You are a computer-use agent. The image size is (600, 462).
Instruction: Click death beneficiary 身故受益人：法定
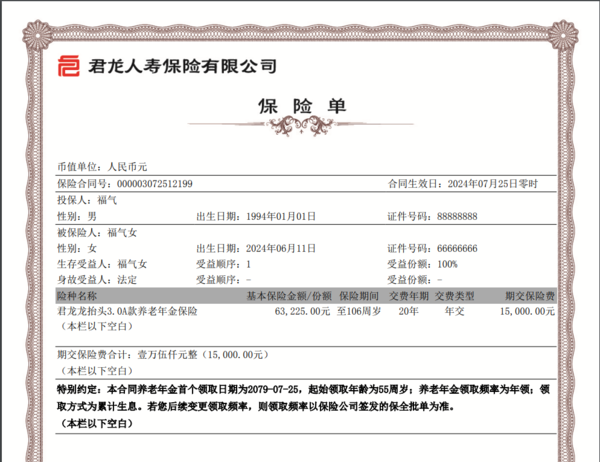(x=97, y=280)
